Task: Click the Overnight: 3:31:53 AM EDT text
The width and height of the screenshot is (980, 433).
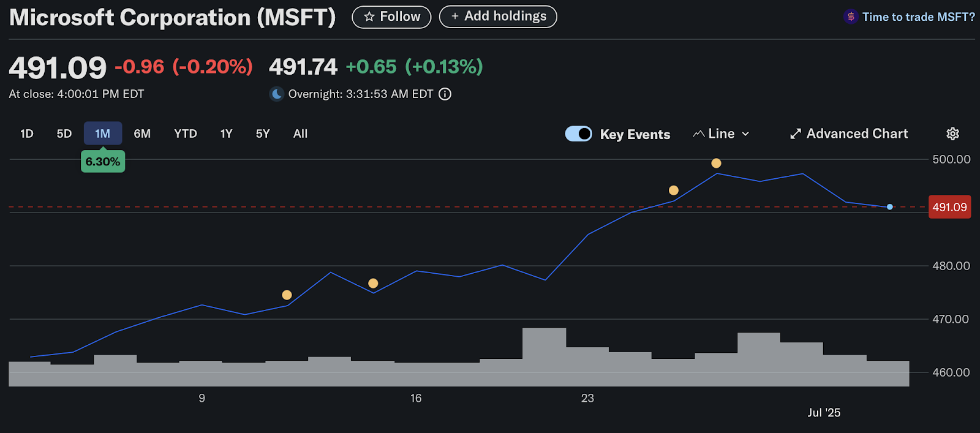Action: (x=361, y=94)
